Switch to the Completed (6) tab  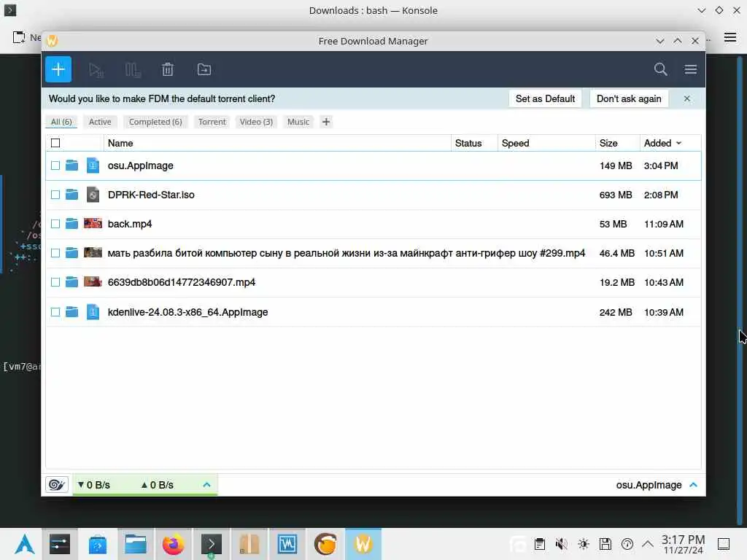155,122
